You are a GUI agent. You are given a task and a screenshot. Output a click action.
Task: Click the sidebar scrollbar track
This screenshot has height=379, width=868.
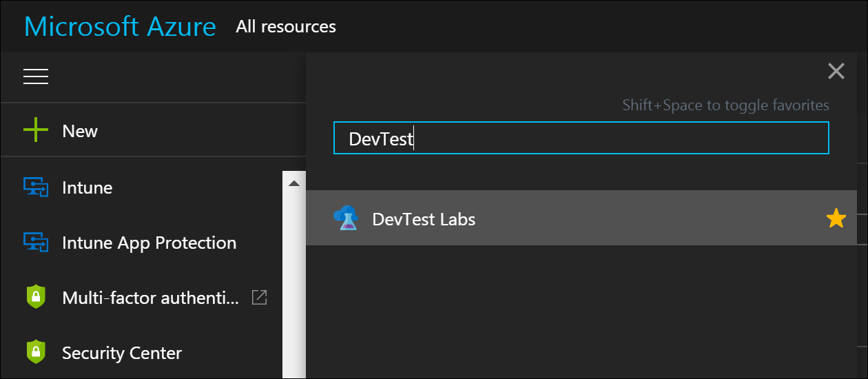(x=294, y=284)
